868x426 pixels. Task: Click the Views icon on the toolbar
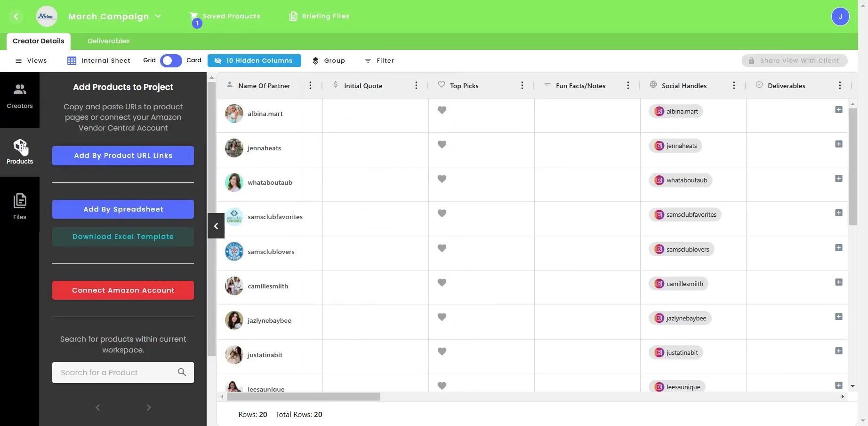(19, 60)
